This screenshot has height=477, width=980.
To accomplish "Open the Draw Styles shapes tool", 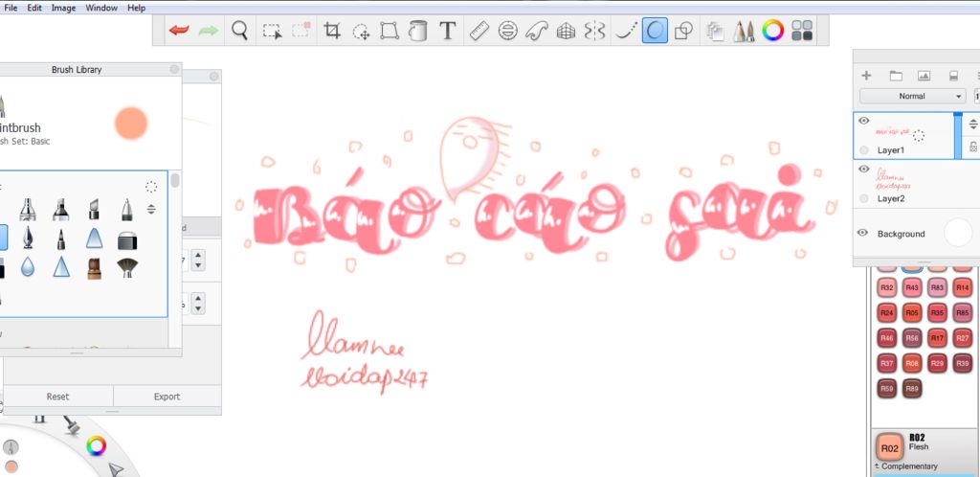I will [x=684, y=31].
